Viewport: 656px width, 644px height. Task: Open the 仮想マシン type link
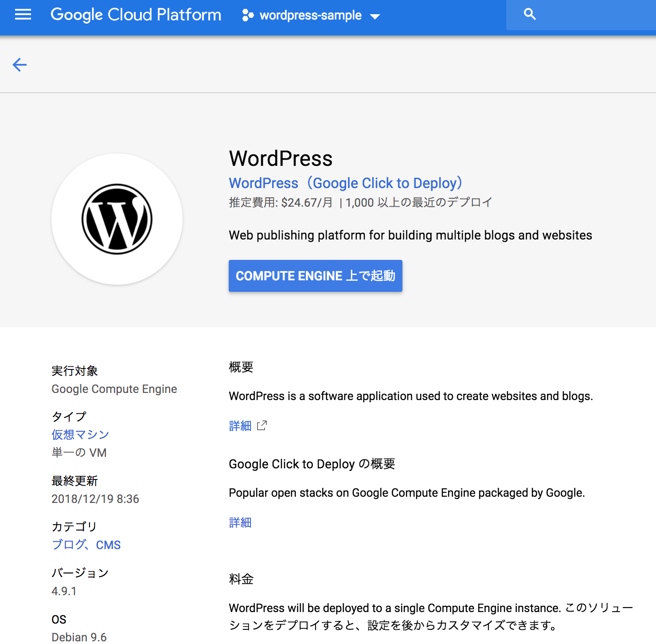coord(80,435)
